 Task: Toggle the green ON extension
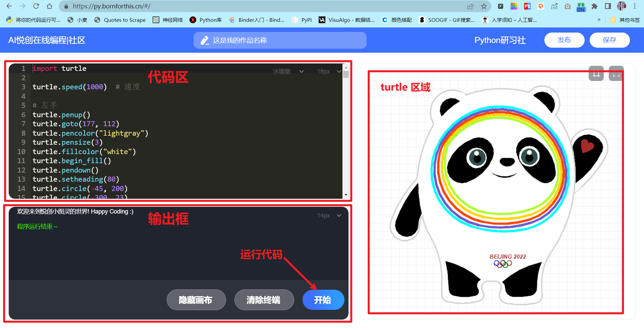pyautogui.click(x=581, y=7)
